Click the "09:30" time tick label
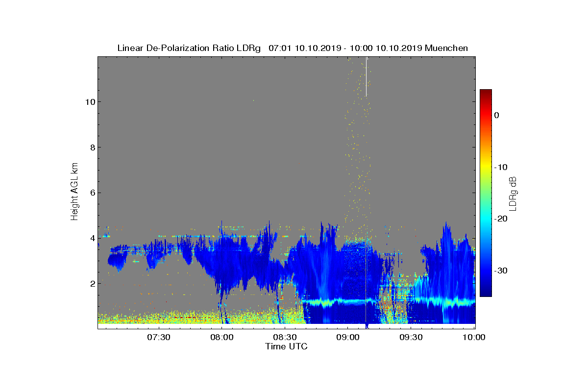The height and width of the screenshot is (392, 588). [x=411, y=337]
